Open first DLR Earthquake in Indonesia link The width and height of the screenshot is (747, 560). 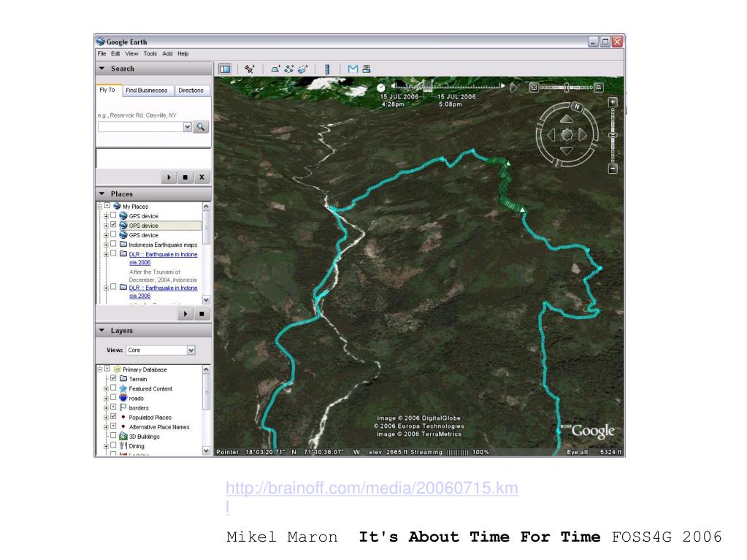point(163,258)
